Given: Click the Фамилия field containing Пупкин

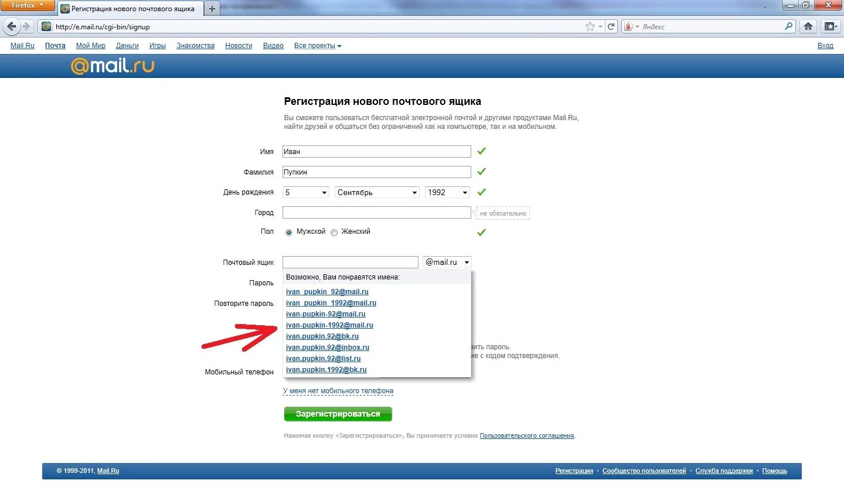Looking at the screenshot, I should pos(377,172).
